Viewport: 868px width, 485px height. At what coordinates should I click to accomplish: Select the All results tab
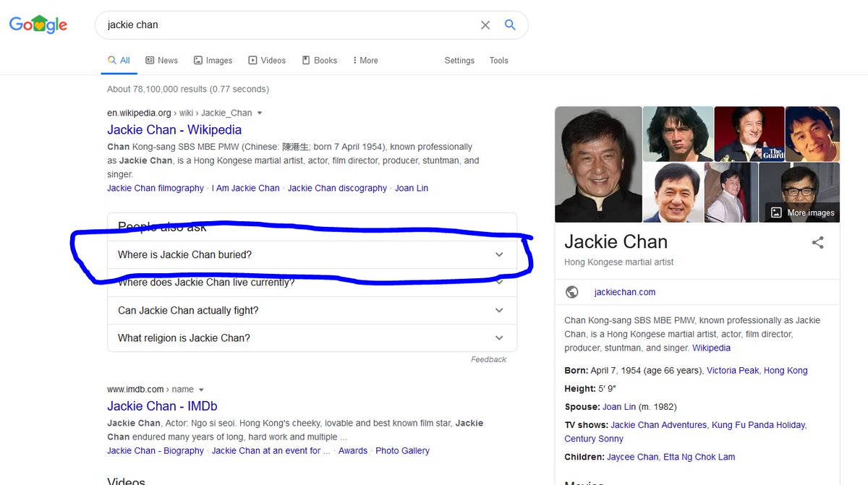click(x=119, y=61)
